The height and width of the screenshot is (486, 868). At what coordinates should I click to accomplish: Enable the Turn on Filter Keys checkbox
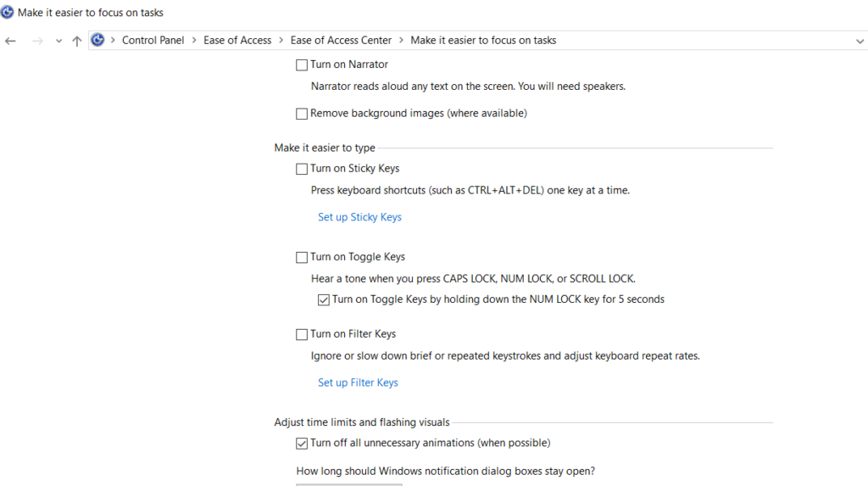click(x=302, y=334)
